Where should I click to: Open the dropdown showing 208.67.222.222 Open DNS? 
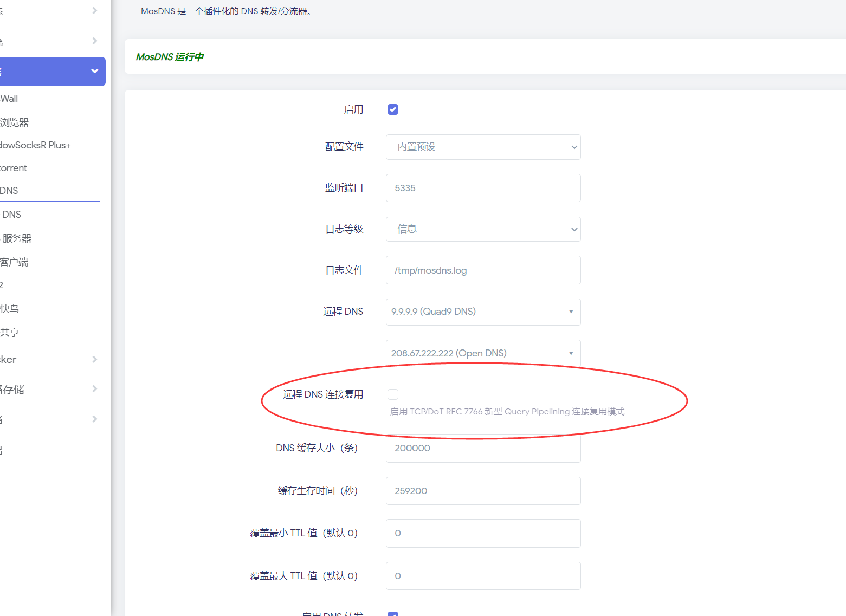click(x=483, y=353)
